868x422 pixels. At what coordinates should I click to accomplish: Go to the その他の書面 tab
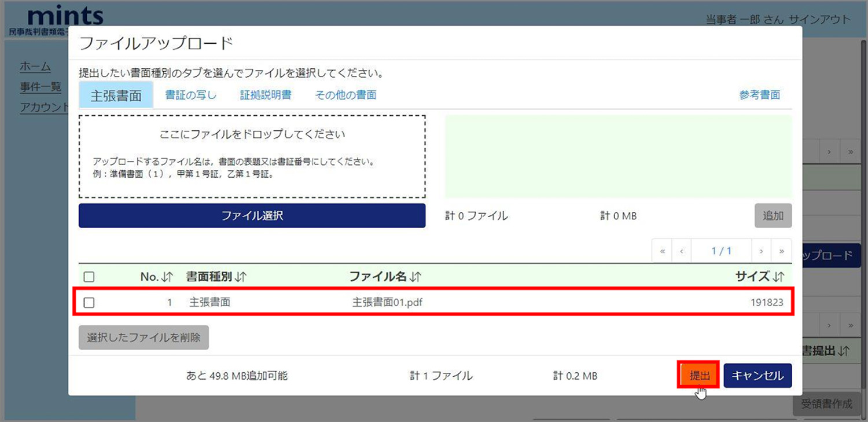point(345,95)
